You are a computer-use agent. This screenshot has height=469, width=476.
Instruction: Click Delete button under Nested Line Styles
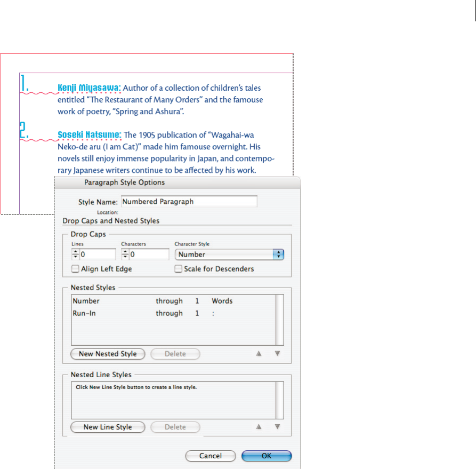click(x=175, y=427)
